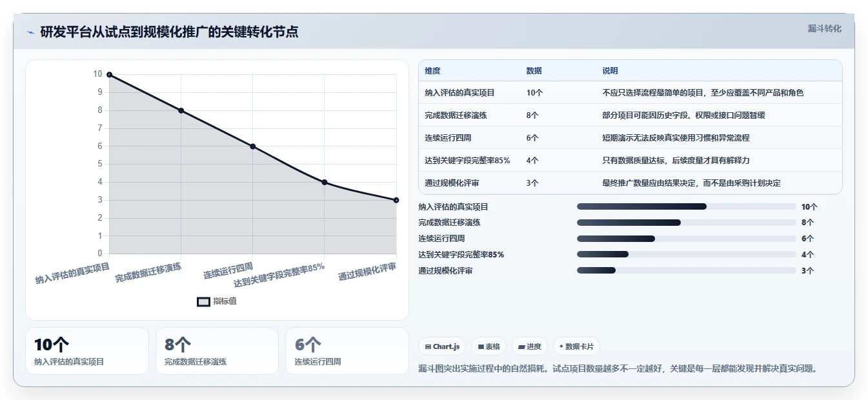Toggle the 指标值 legend color box

(203, 301)
